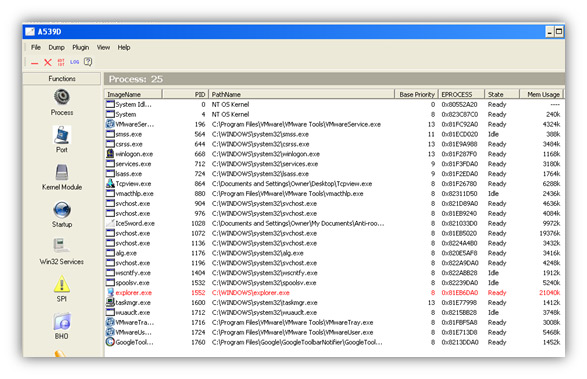Open the View menu

(103, 47)
